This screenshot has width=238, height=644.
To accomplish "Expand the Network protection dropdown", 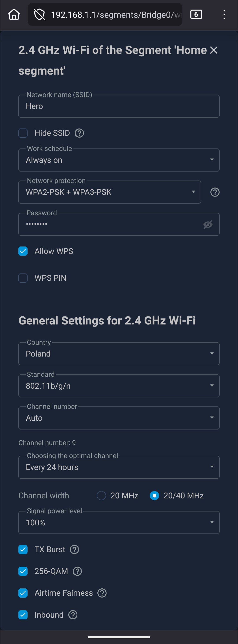I will pyautogui.click(x=110, y=192).
